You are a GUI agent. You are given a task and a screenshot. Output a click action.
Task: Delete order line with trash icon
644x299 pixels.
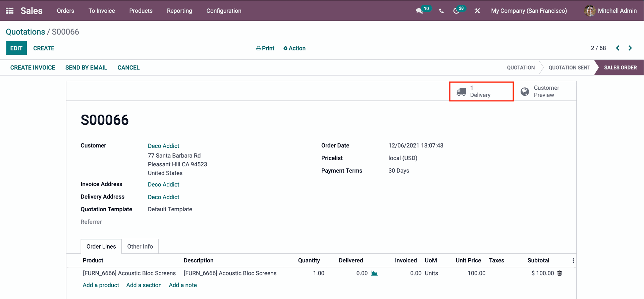(559, 273)
